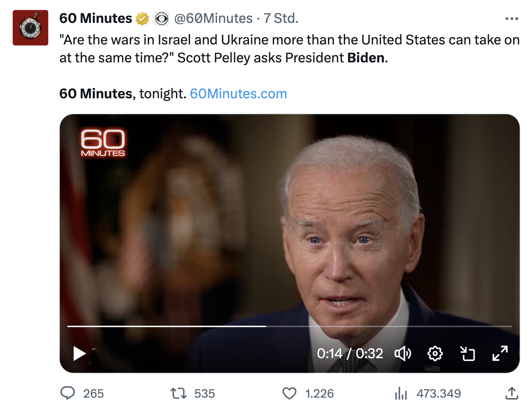
Task: Seek using the video progress bar
Action: tap(289, 326)
